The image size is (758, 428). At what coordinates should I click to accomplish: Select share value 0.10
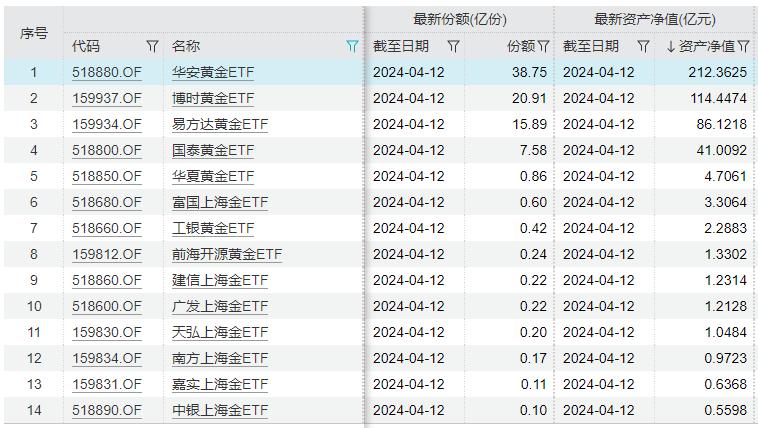coord(533,411)
